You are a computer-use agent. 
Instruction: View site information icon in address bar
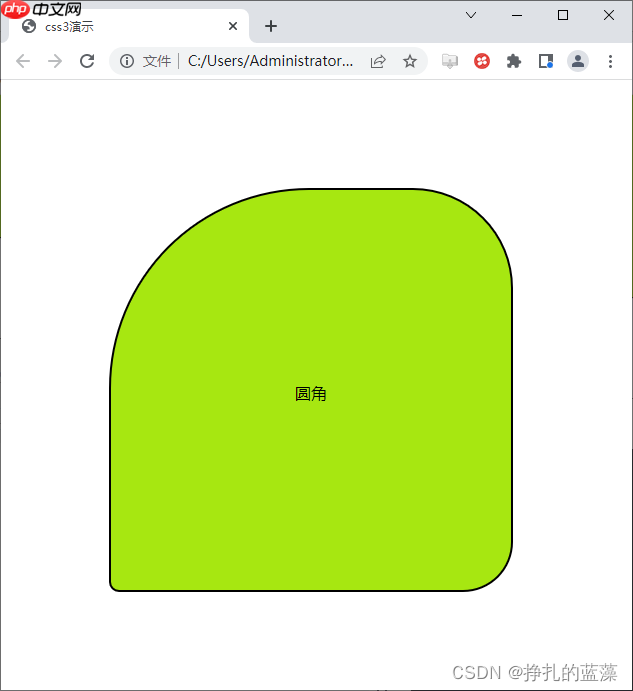tap(127, 61)
